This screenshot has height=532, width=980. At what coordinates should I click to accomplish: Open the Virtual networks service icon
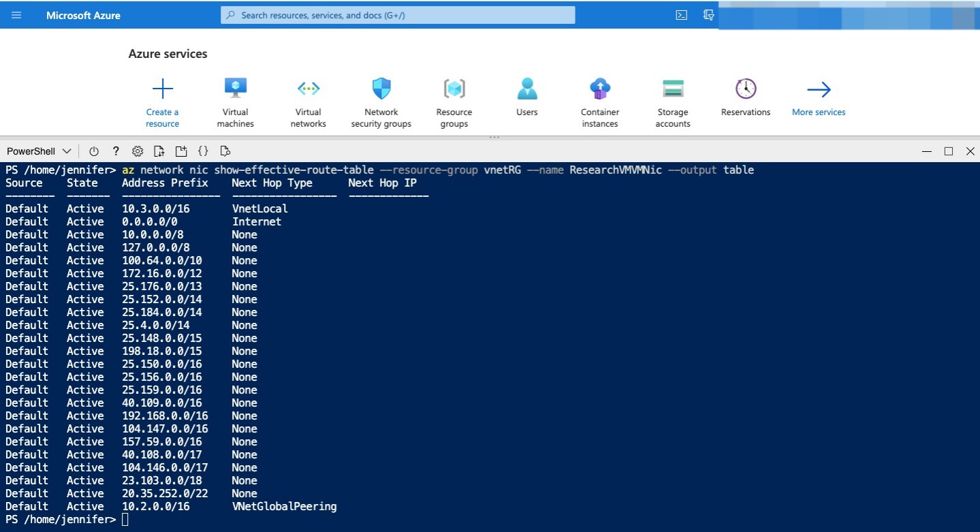(x=309, y=89)
